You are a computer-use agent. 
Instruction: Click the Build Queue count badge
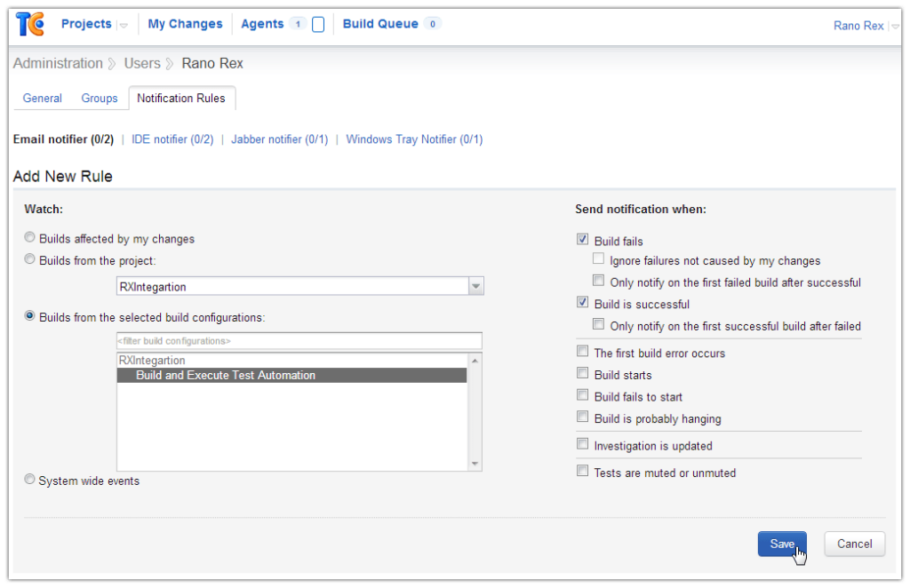pos(433,24)
